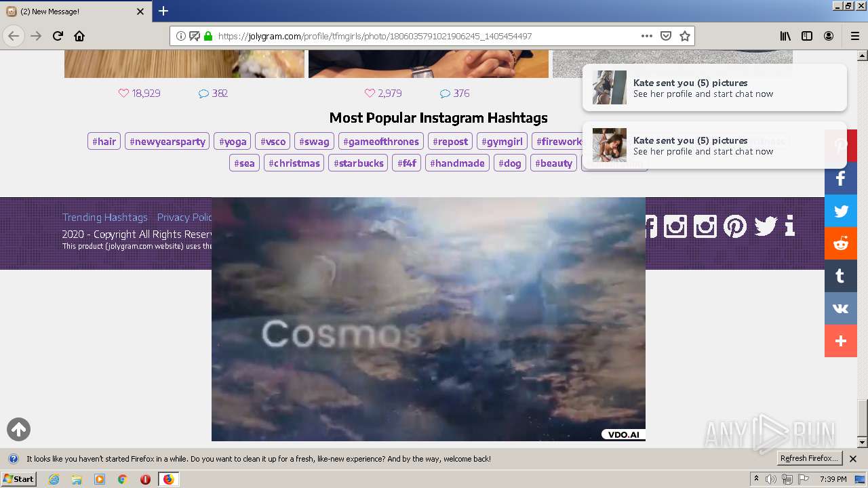The width and height of the screenshot is (868, 488).
Task: Open the #newyearsparty hashtag
Action: (x=167, y=141)
